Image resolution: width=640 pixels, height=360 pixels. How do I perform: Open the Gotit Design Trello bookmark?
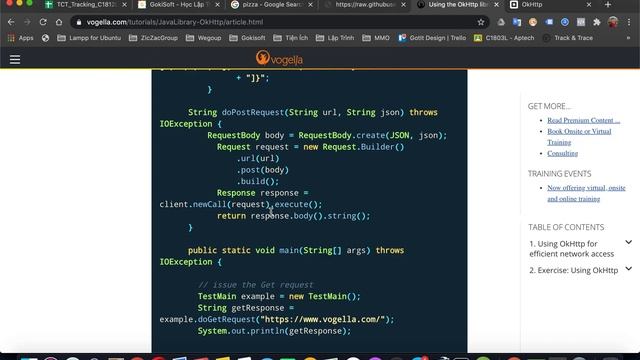click(x=432, y=38)
